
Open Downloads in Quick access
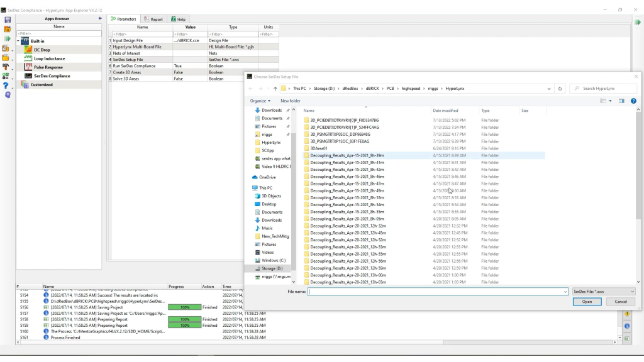[272, 111]
